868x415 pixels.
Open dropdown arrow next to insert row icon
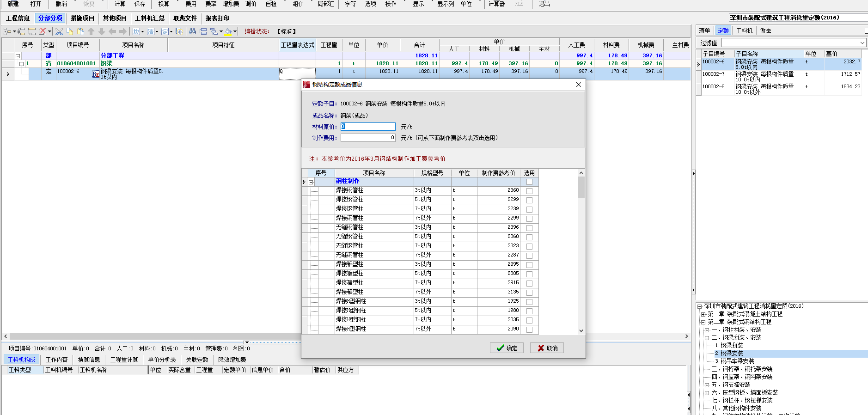[x=14, y=31]
